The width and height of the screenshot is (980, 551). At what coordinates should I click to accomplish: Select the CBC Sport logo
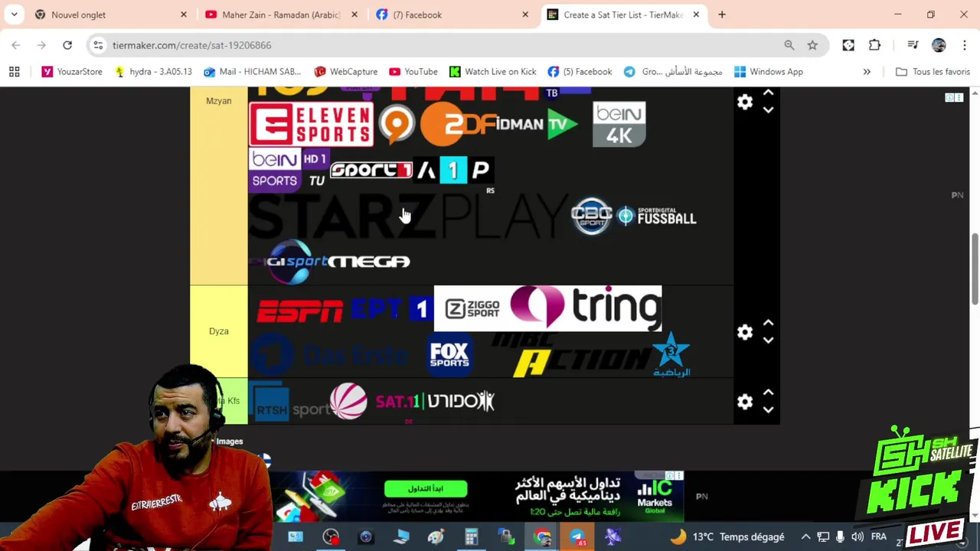(x=592, y=217)
